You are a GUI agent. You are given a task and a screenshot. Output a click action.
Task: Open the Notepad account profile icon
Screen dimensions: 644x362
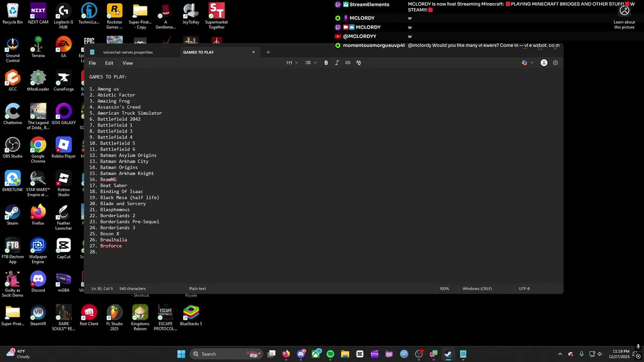544,63
